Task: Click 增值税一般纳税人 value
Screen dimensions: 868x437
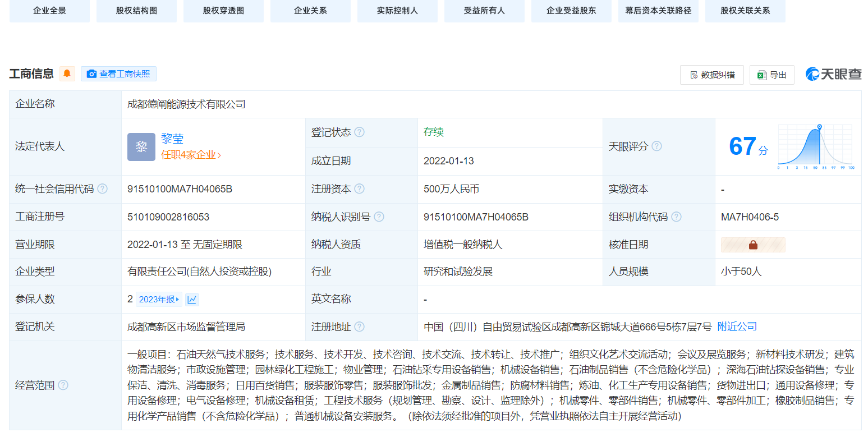Action: [463, 245]
